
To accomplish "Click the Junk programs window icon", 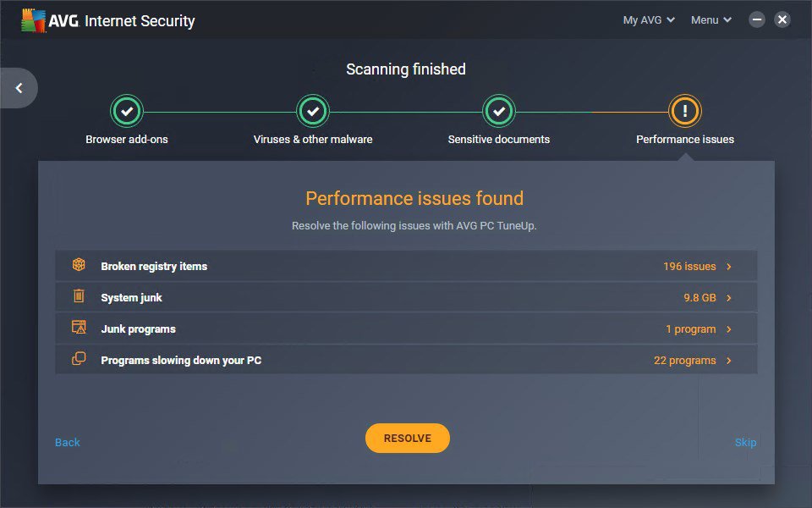I will pyautogui.click(x=79, y=327).
